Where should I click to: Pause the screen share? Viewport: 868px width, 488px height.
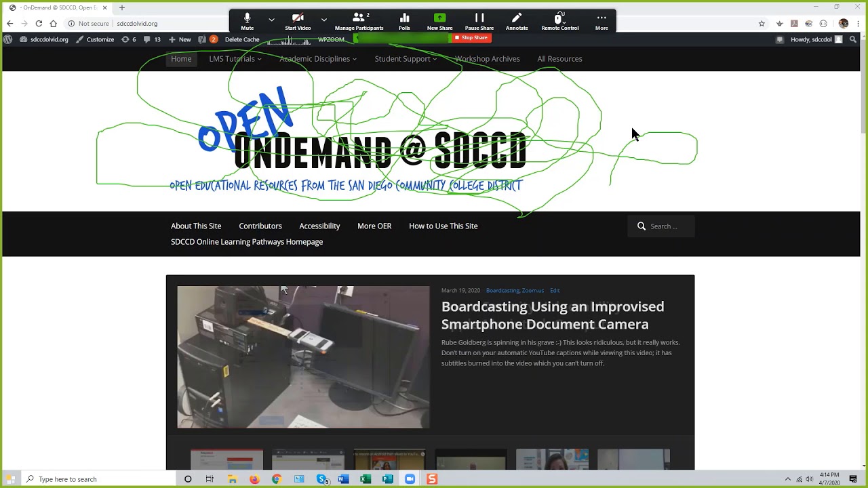(x=479, y=21)
